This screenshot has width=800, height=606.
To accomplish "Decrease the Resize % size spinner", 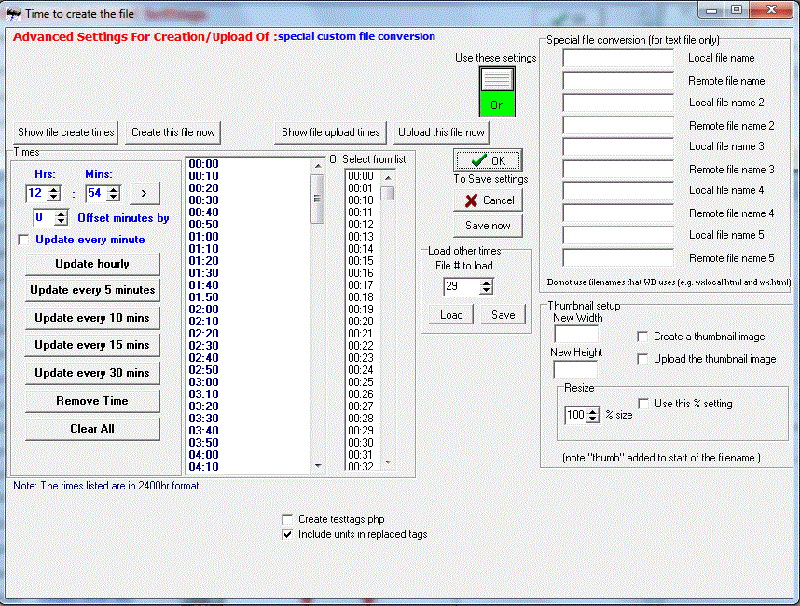I will pos(592,418).
